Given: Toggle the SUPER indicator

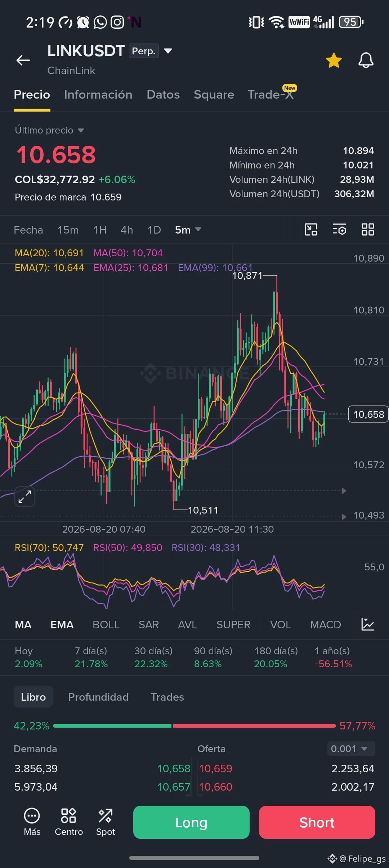Looking at the screenshot, I should click(233, 625).
